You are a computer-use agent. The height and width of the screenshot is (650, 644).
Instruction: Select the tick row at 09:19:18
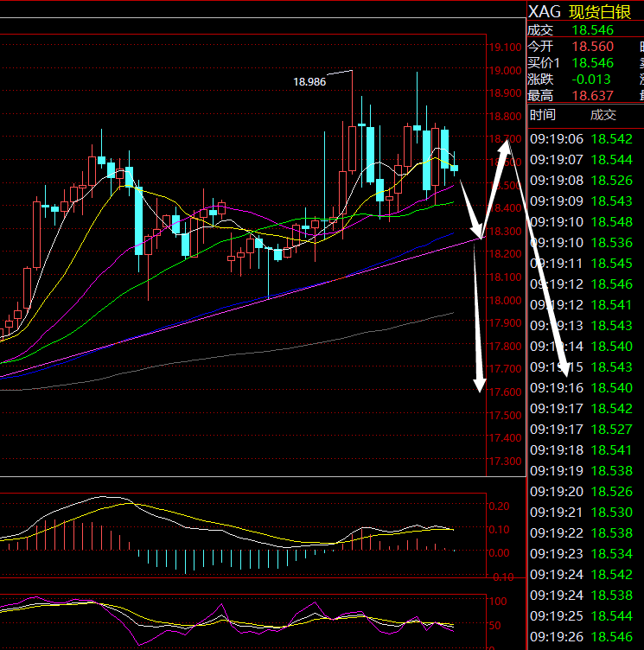(x=582, y=449)
